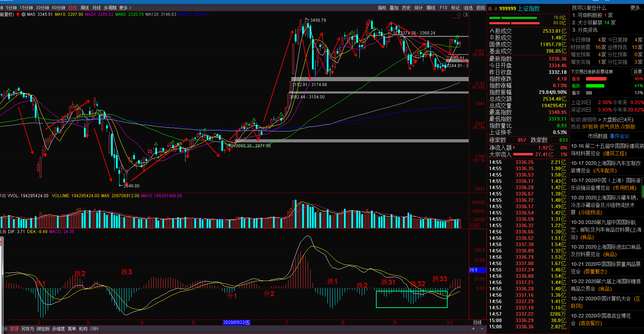644x334 pixels.
Task: Activate the 画线 drawing tool
Action: [431, 8]
